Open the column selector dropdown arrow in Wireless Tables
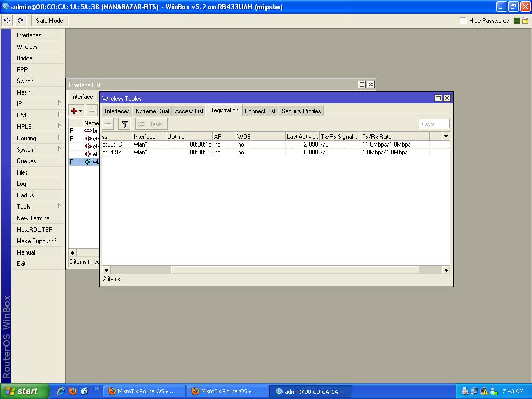Screen dimensions: 532x399 [x=446, y=137]
